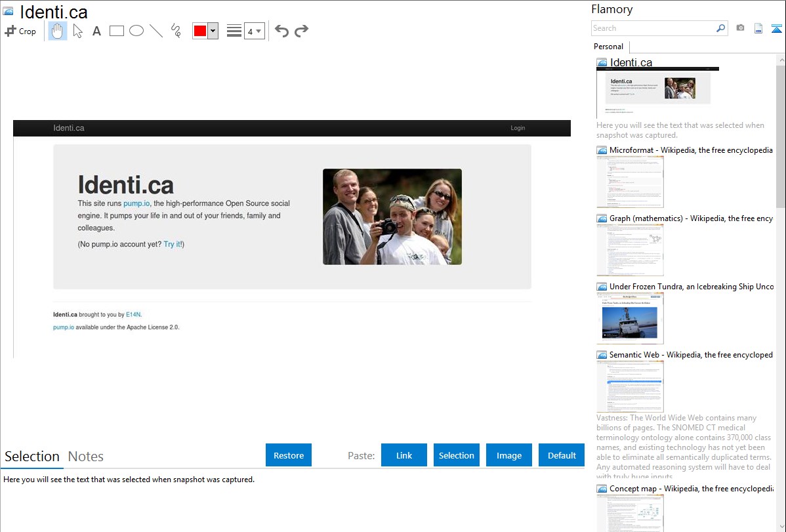786x532 pixels.
Task: Click the red color swatch
Action: click(x=200, y=31)
